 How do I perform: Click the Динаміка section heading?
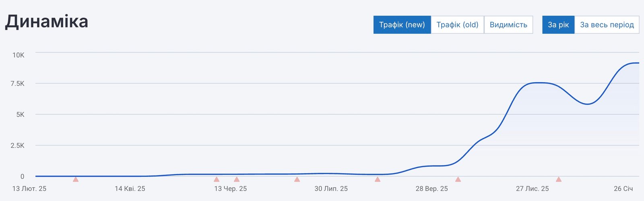tap(47, 22)
